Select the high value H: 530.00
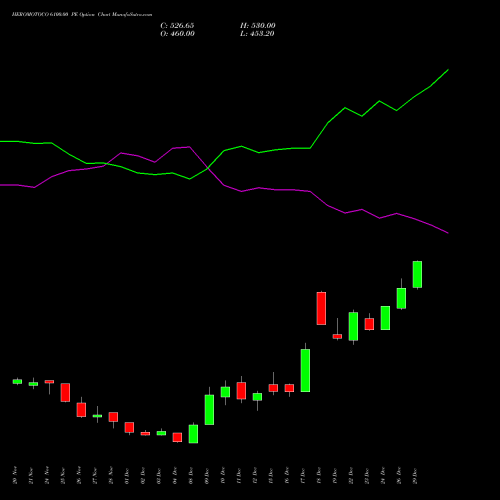 [x=258, y=26]
